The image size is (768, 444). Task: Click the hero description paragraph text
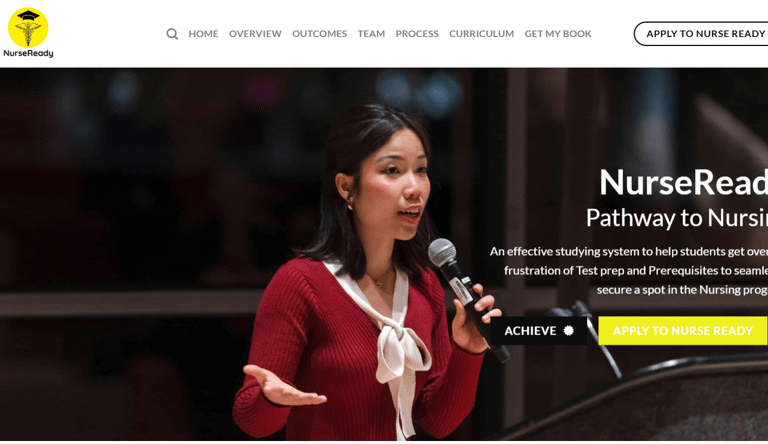click(629, 271)
